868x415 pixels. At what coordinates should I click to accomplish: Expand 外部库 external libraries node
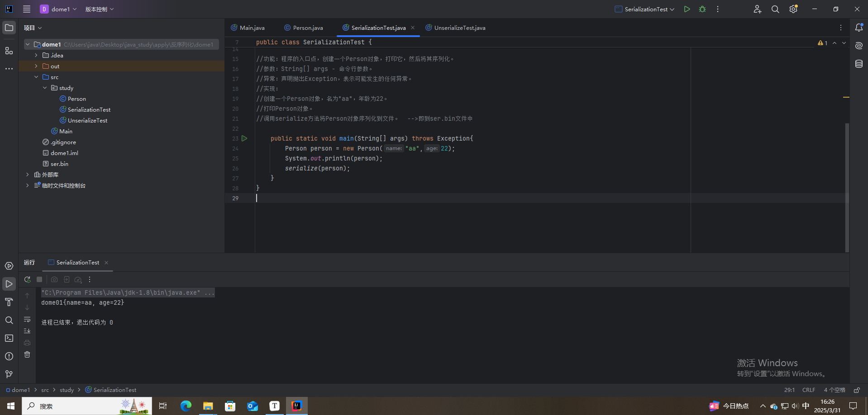pos(28,174)
